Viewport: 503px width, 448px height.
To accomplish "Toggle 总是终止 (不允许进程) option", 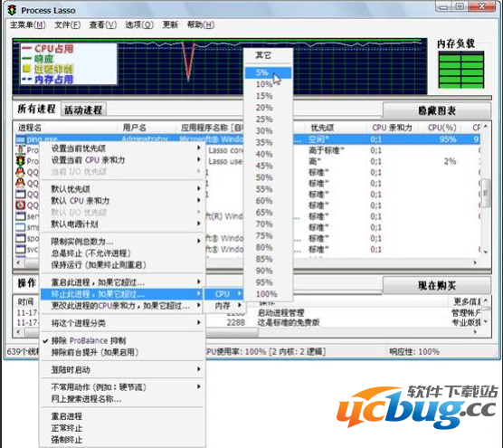I will point(122,253).
